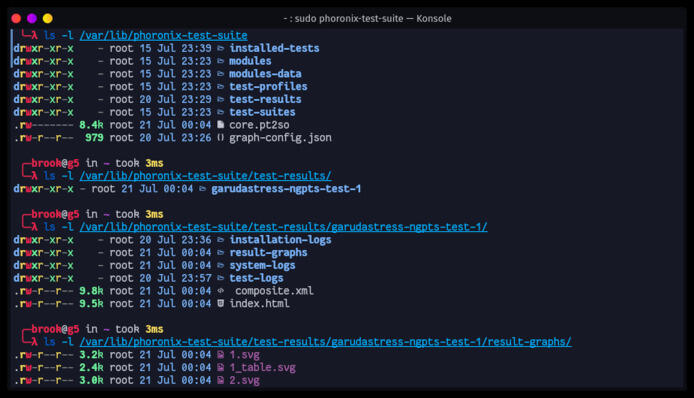Select the 2.svg file name
694x398 pixels.
(244, 381)
